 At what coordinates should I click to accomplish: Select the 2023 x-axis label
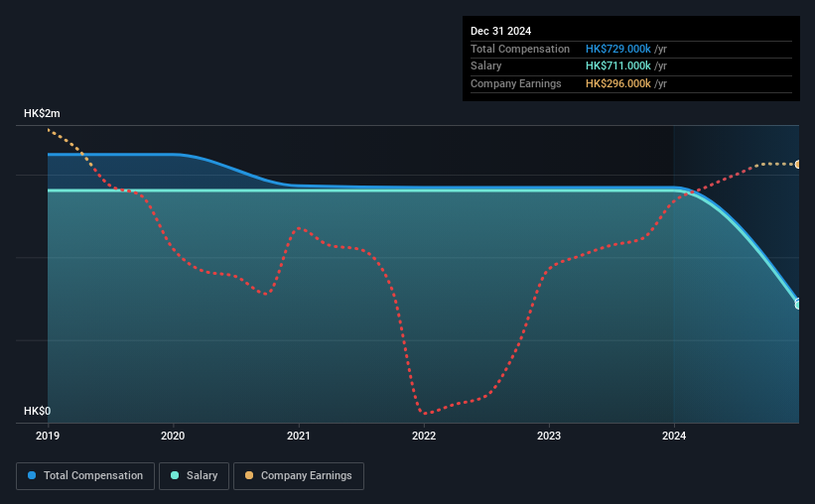pos(549,436)
